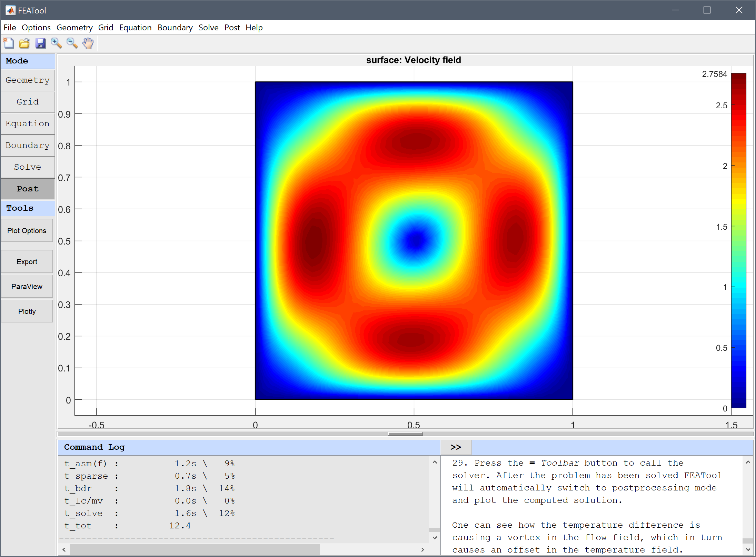Click the t_sparse line in command log
Image resolution: width=756 pixels, height=557 pixels.
150,476
